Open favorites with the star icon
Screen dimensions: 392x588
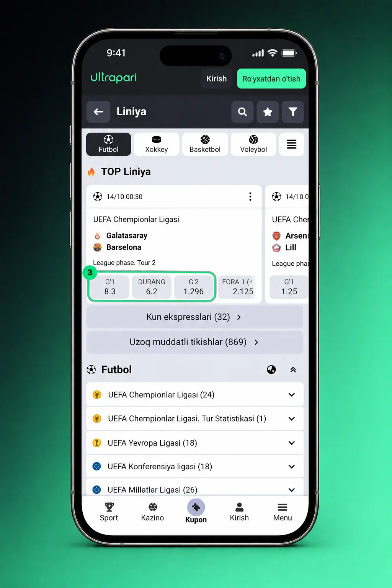coord(268,112)
